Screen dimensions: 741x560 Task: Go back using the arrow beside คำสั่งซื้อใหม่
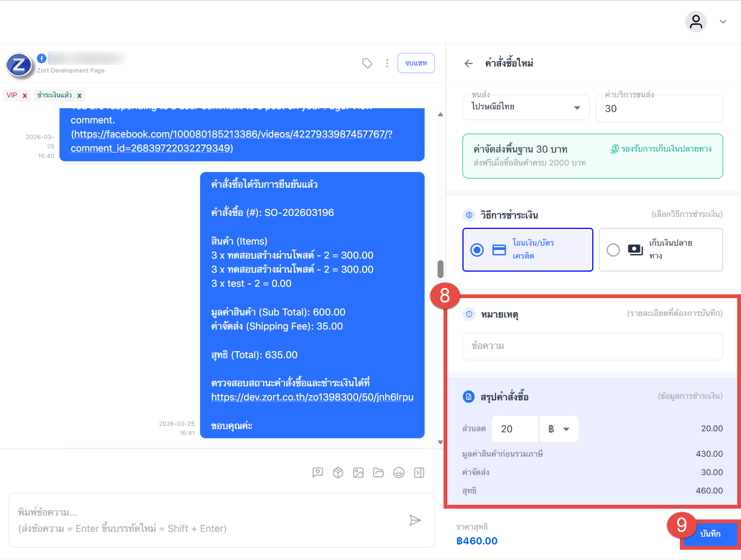tap(468, 63)
